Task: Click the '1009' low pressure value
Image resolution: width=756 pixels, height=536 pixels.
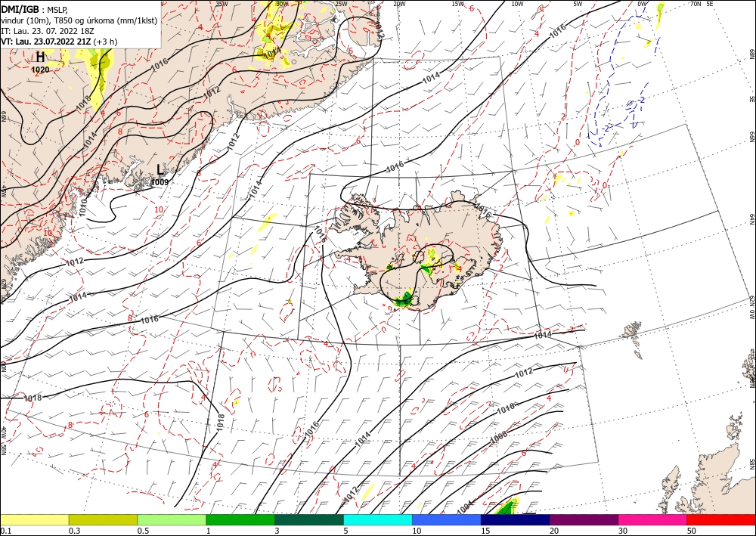Action: (x=160, y=183)
